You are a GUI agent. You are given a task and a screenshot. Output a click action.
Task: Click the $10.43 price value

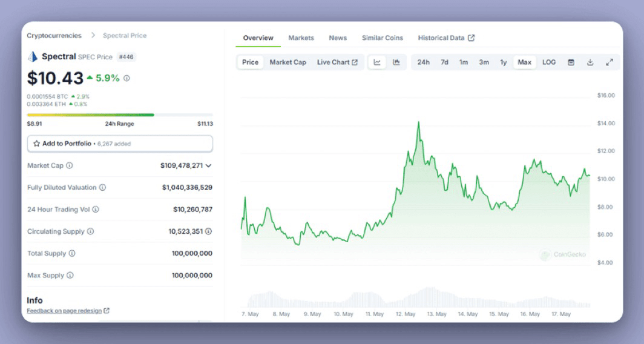[x=55, y=78]
